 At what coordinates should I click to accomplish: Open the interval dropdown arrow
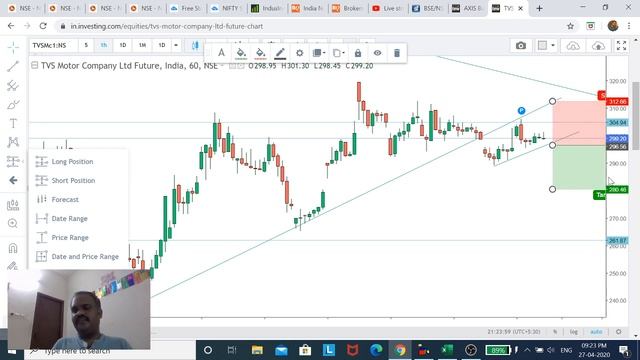pyautogui.click(x=176, y=45)
